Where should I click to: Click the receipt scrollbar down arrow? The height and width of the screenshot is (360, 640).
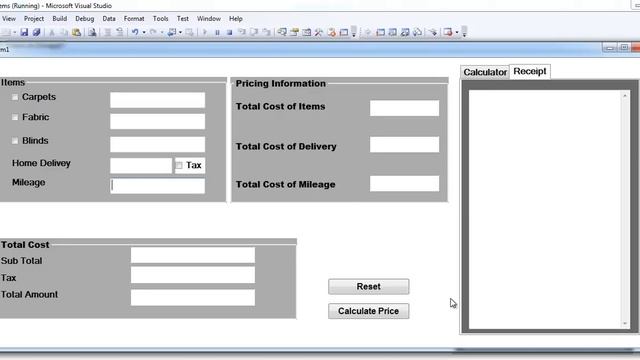coord(625,324)
